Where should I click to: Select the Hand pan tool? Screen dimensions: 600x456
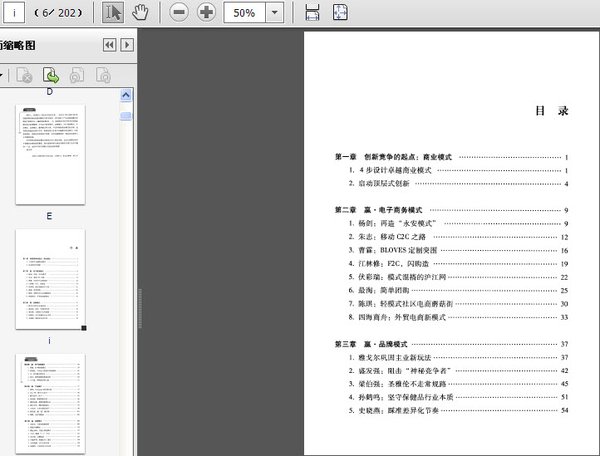click(141, 13)
